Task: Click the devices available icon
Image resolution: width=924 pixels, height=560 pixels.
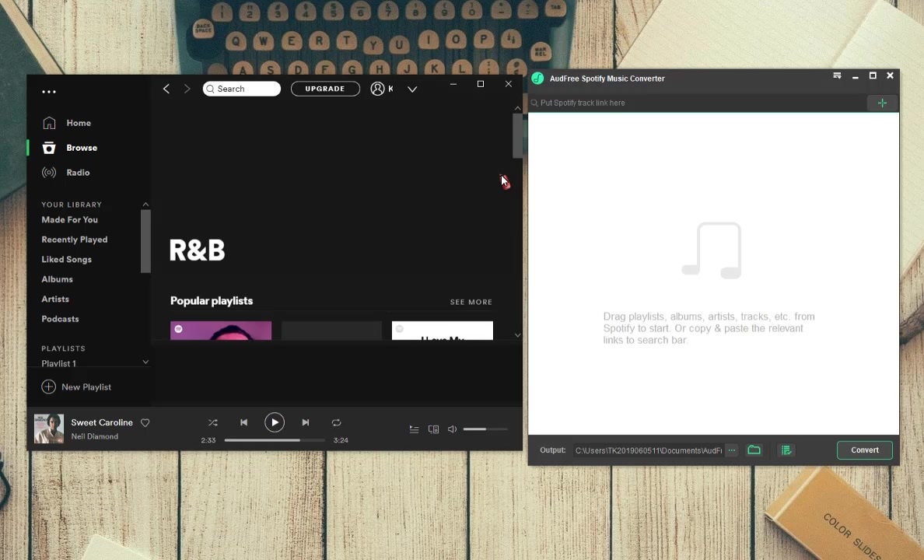Action: (x=433, y=429)
